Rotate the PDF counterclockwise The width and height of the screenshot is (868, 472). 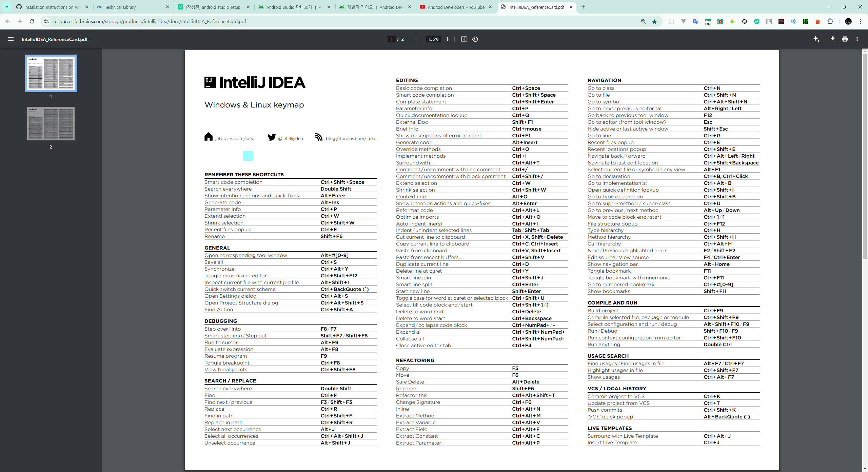475,39
